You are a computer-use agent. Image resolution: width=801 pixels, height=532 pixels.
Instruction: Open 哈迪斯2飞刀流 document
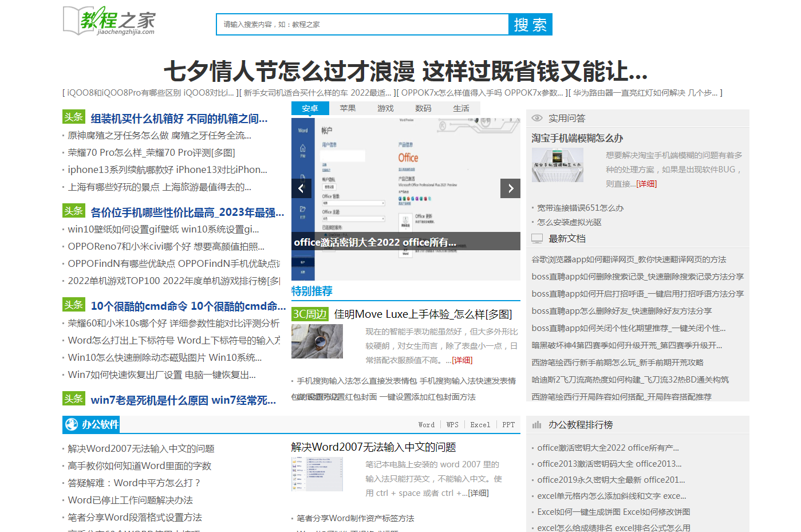tap(630, 380)
